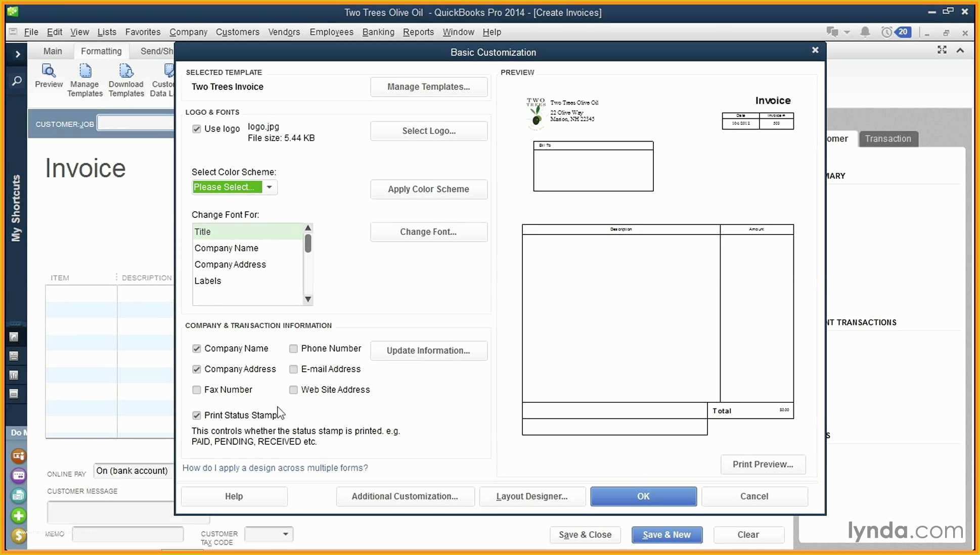The image size is (980, 555).
Task: Open the Formatting tab
Action: coord(101,51)
